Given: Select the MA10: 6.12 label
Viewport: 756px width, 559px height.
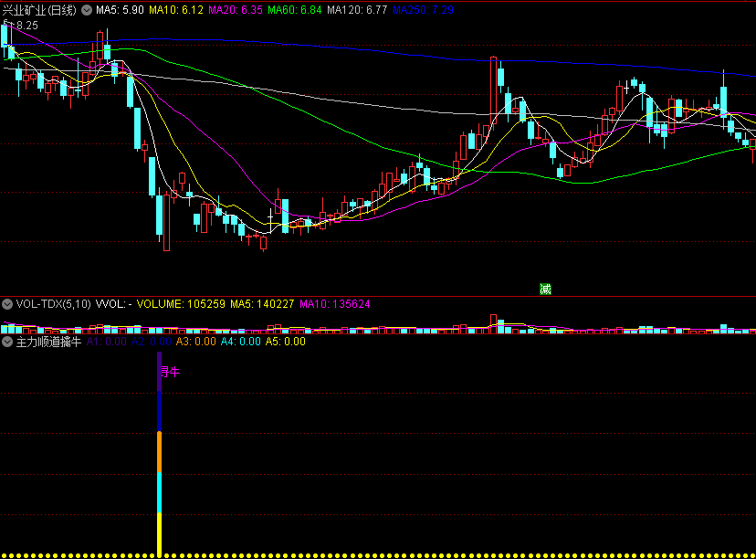Looking at the screenshot, I should [176, 10].
